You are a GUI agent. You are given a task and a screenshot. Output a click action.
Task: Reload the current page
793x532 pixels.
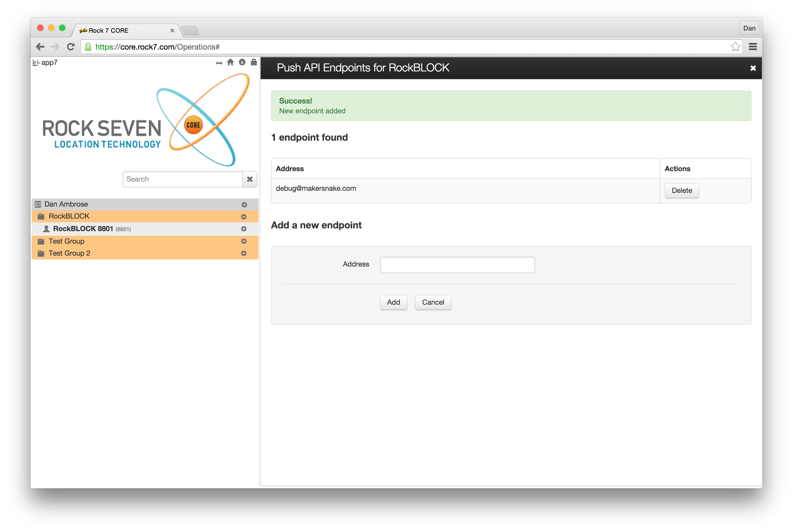[x=71, y=47]
